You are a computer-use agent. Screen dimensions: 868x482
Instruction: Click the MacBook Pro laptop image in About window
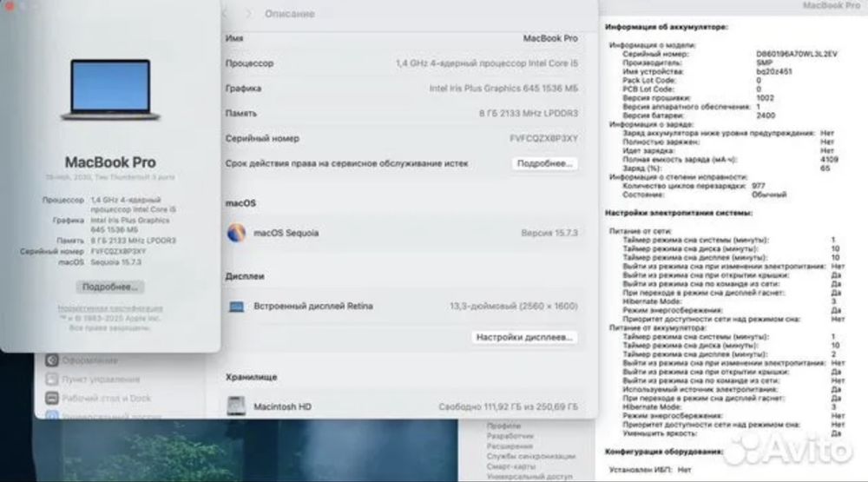110,89
